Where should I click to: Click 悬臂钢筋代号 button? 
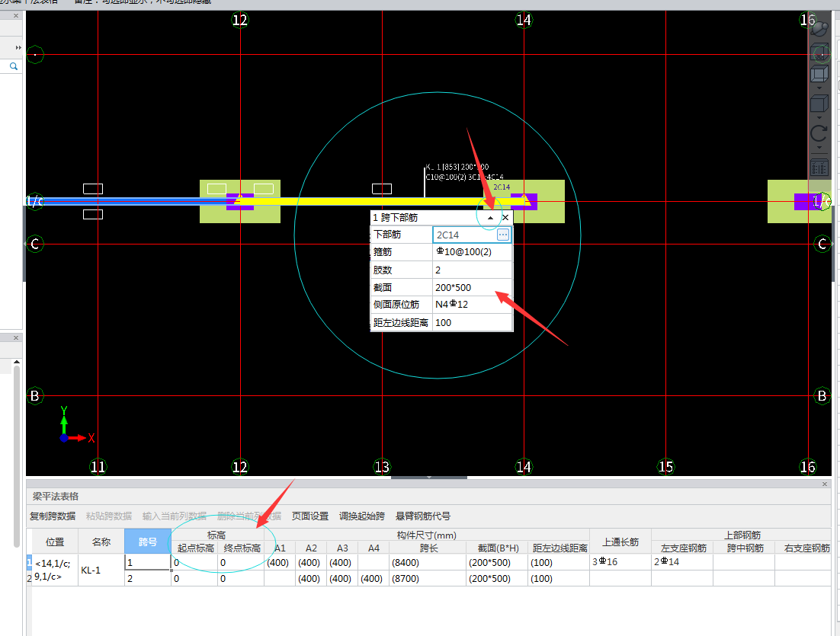[423, 516]
